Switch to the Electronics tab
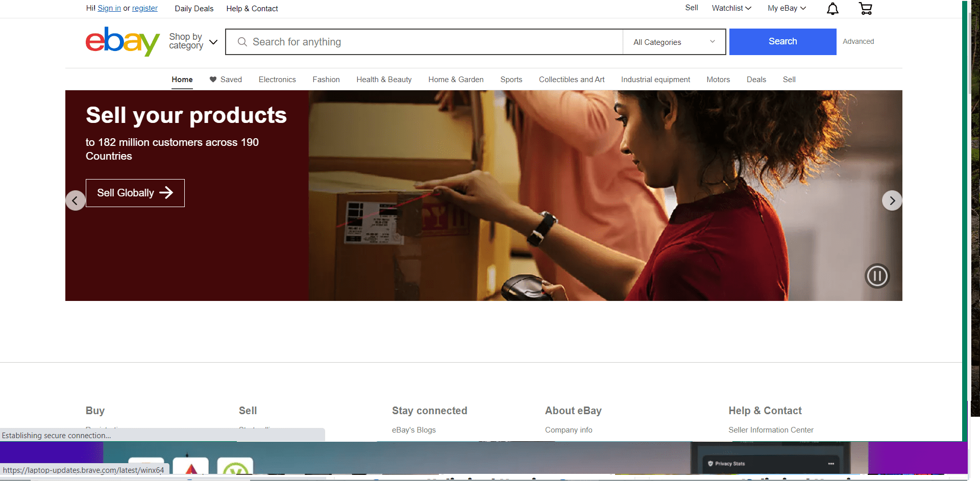This screenshot has width=980, height=481. (x=277, y=80)
